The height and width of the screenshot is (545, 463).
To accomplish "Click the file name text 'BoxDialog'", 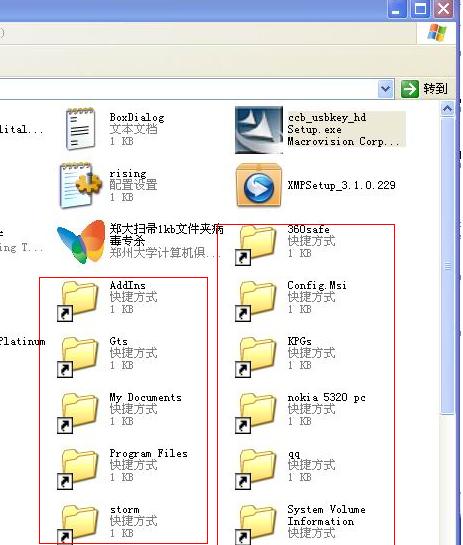I will point(137,117).
